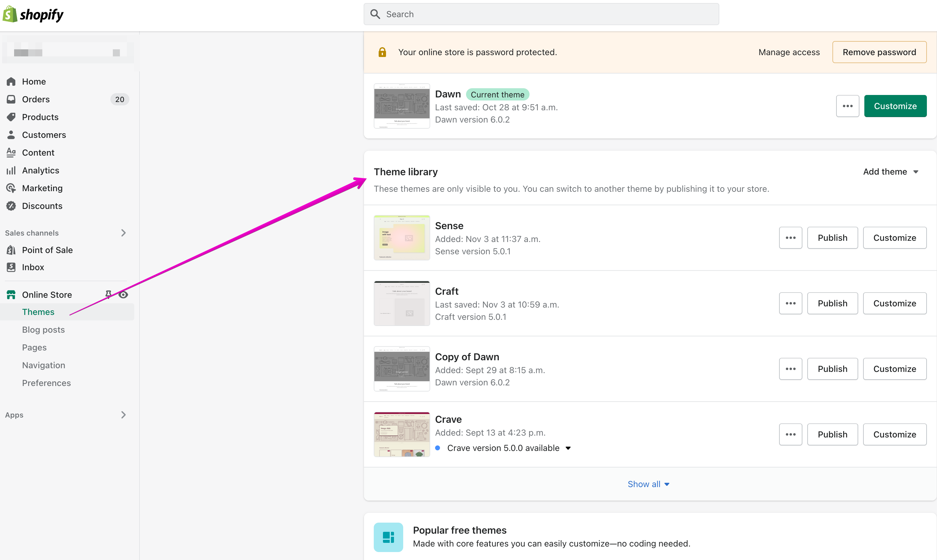Viewport: 937px width, 560px height.
Task: Click the Analytics bar chart icon
Action: tap(11, 170)
